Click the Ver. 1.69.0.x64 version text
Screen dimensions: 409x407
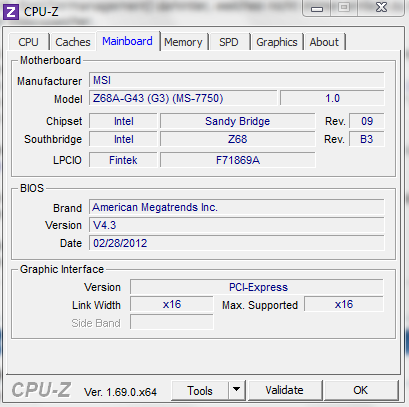pyautogui.click(x=120, y=392)
